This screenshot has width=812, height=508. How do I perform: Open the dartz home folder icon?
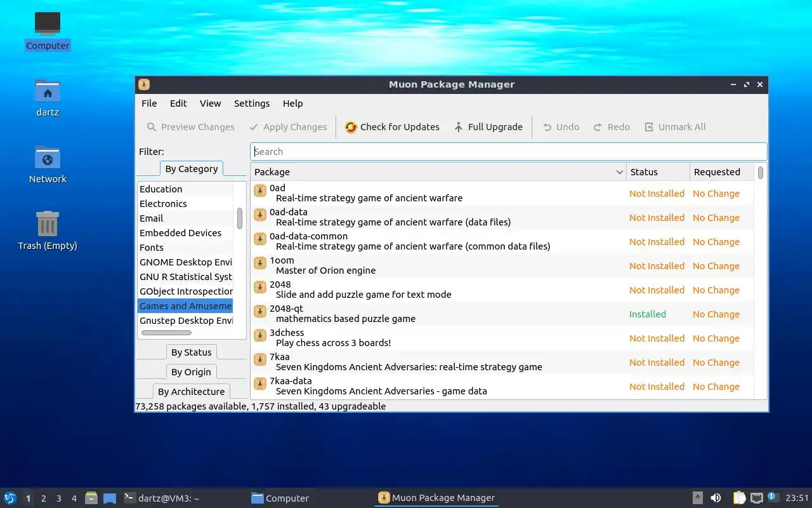(x=48, y=97)
